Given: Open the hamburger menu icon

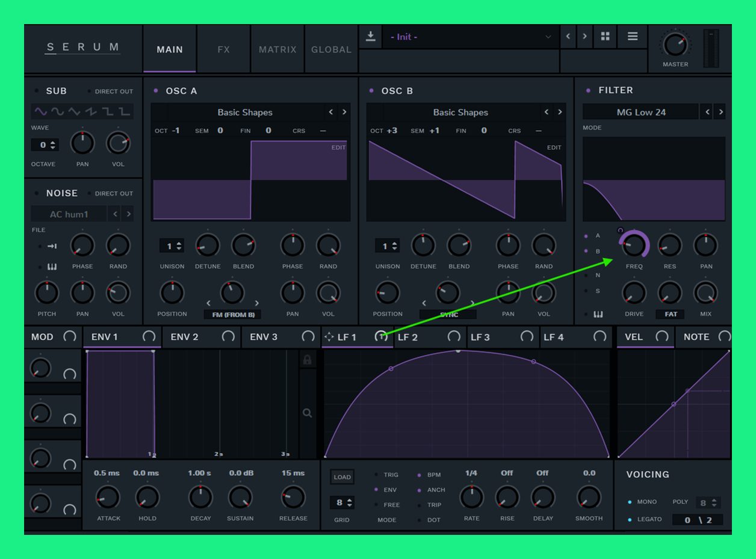Looking at the screenshot, I should (633, 37).
